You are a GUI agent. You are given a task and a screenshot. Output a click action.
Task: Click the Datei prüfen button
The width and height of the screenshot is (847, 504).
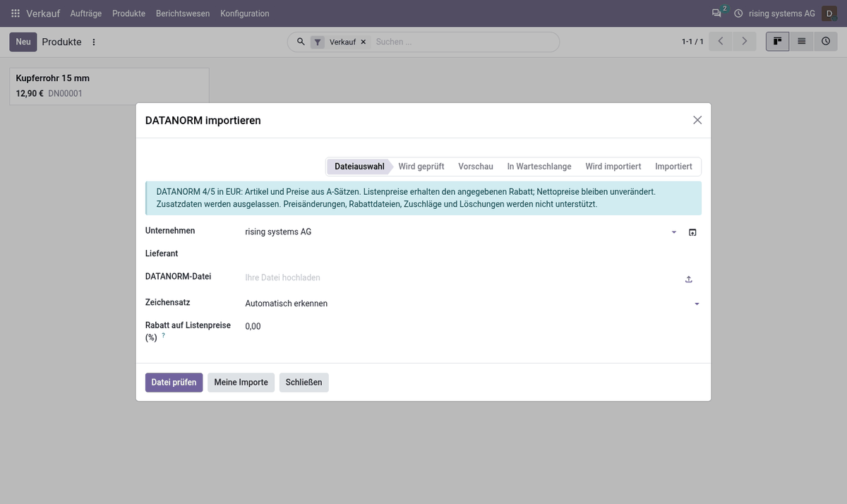click(174, 383)
